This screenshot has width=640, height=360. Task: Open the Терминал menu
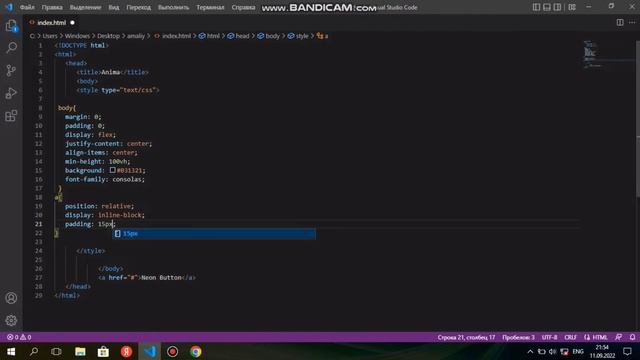210,7
